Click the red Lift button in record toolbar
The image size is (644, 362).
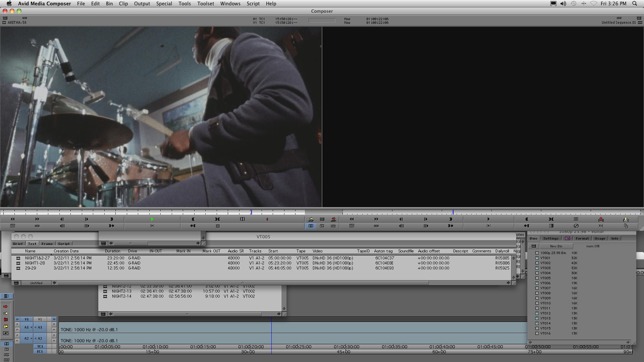601,219
